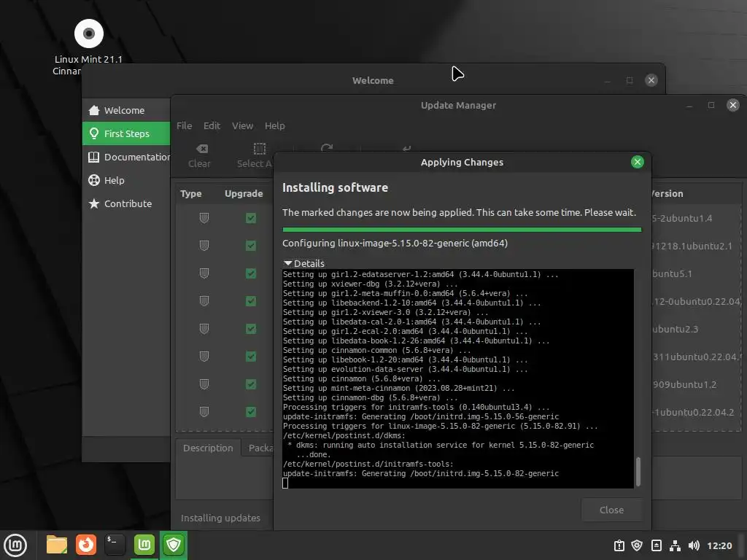Screen dimensions: 747x560
Task: Close the Applying Changes dialog with green button
Action: [637, 162]
